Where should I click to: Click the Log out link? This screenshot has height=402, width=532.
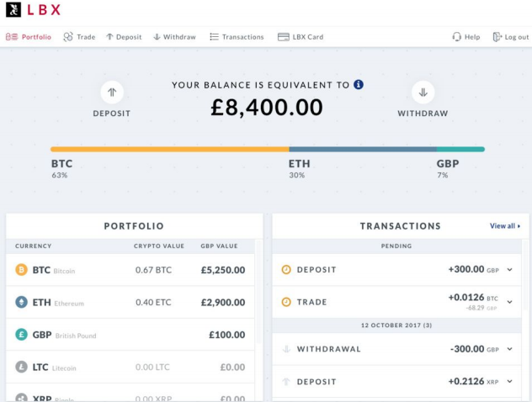tap(511, 37)
